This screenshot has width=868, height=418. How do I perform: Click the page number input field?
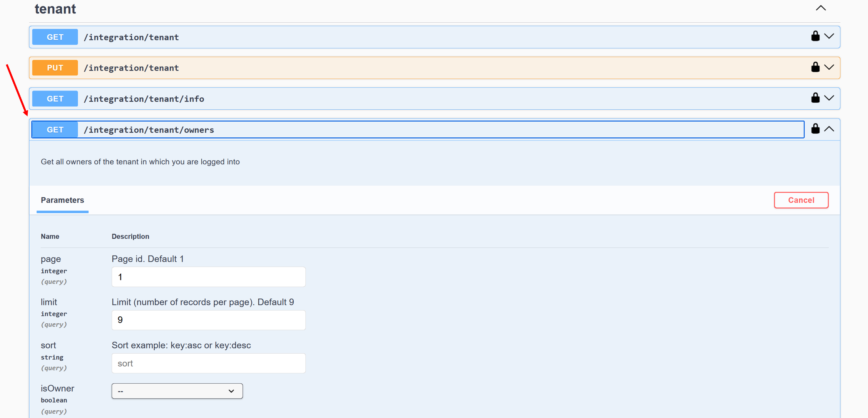[x=208, y=277]
